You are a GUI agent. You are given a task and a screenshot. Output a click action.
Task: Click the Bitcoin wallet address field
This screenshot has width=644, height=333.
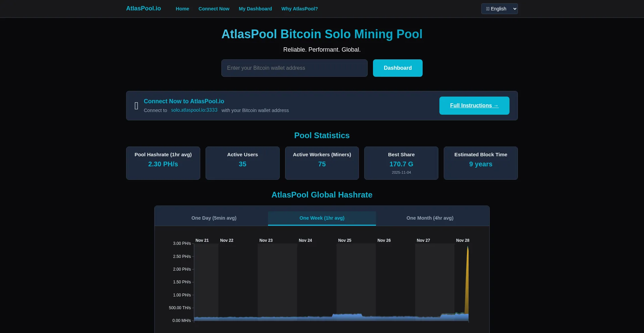[294, 68]
